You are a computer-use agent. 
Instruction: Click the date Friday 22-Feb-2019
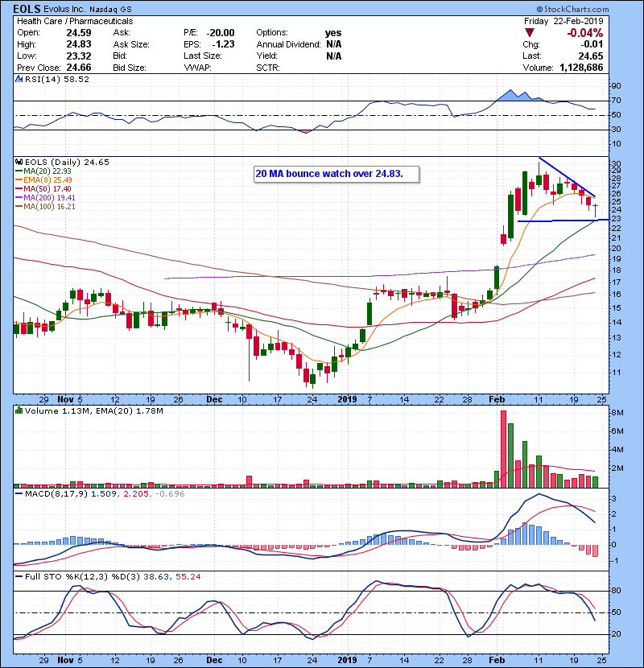[563, 21]
